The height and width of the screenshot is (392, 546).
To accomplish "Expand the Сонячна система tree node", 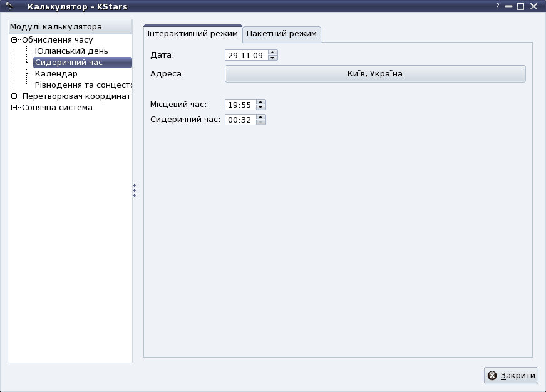I will pos(14,108).
